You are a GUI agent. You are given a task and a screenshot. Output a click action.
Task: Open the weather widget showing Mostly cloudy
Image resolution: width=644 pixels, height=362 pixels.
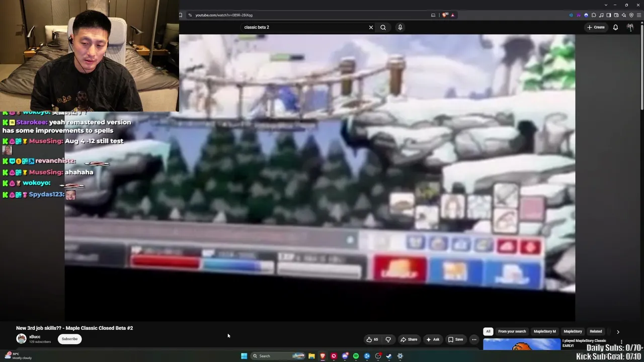point(18,356)
